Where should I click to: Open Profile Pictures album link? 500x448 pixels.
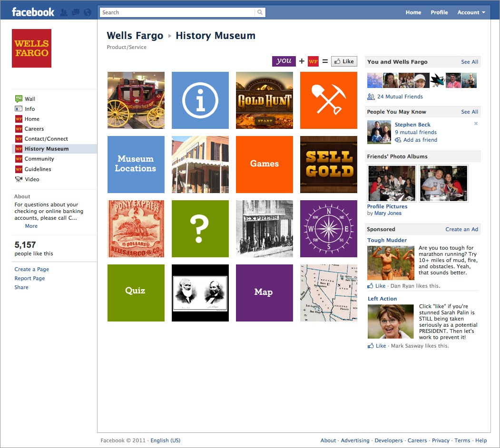[x=387, y=206]
